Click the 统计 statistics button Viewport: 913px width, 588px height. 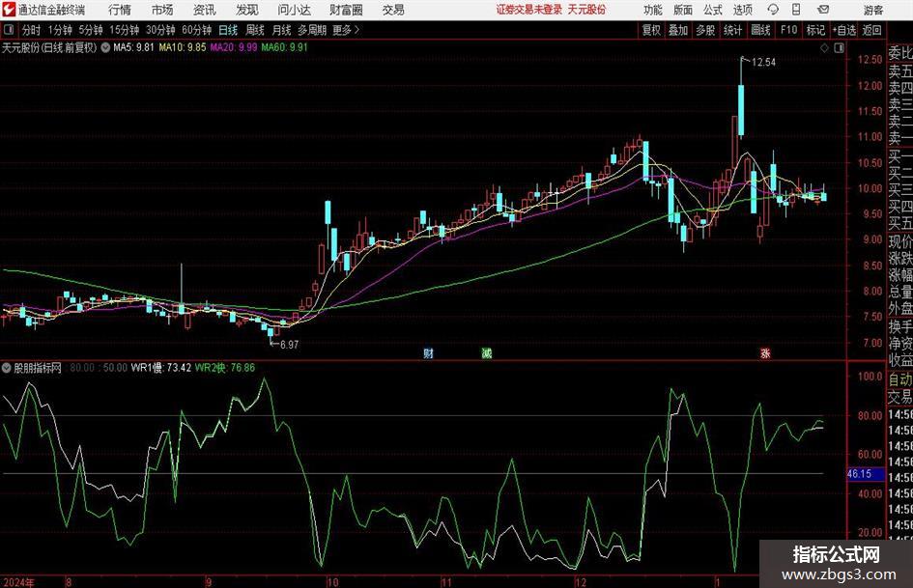pos(732,30)
